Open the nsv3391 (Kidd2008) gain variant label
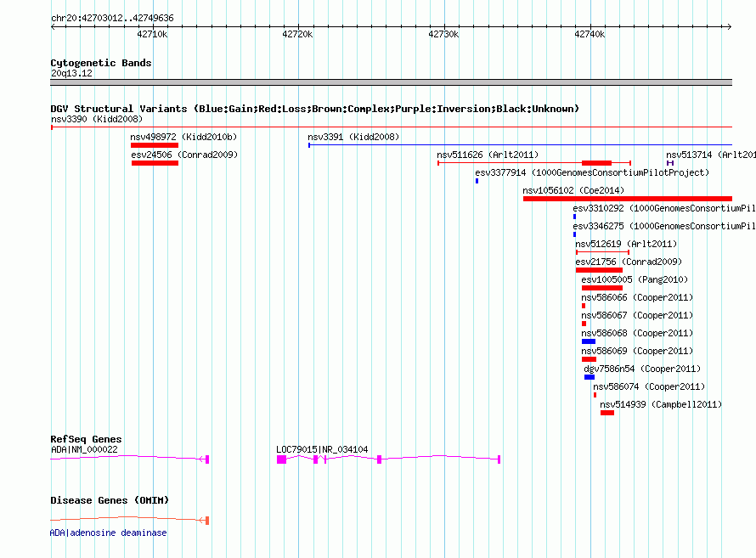756x558 pixels. 353,137
